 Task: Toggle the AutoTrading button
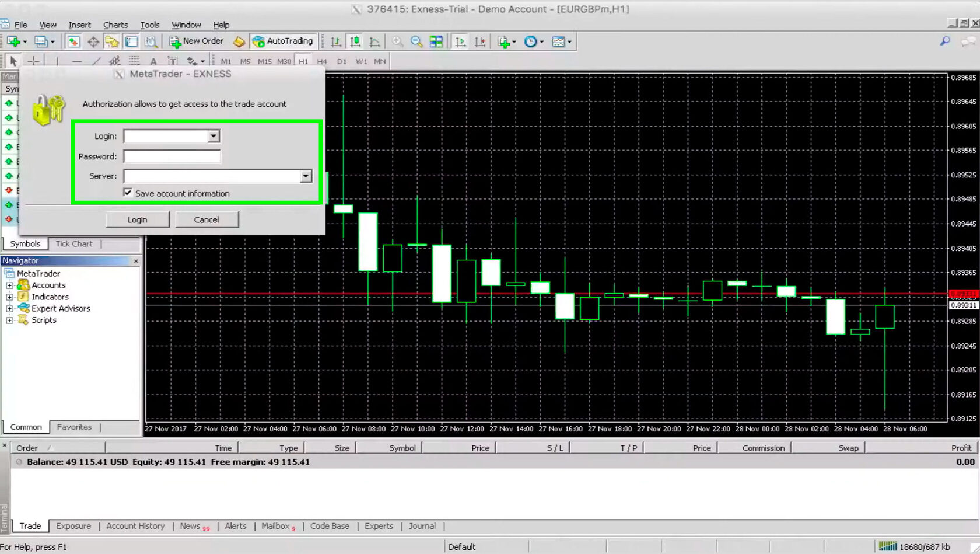coord(283,41)
